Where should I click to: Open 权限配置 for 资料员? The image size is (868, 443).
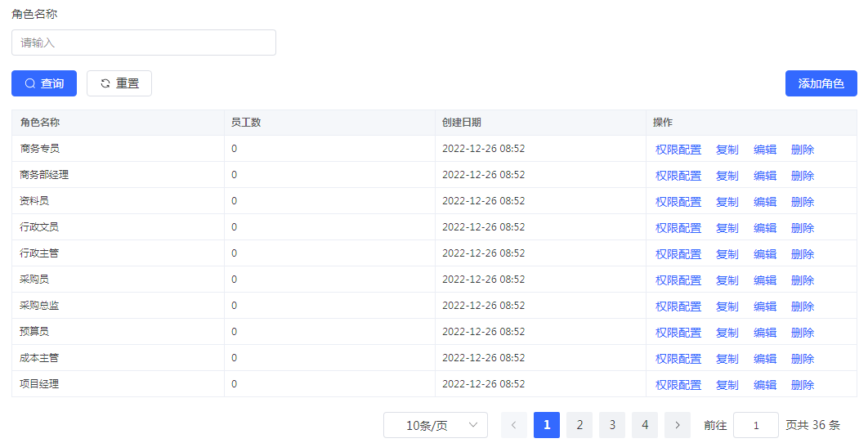click(x=678, y=202)
